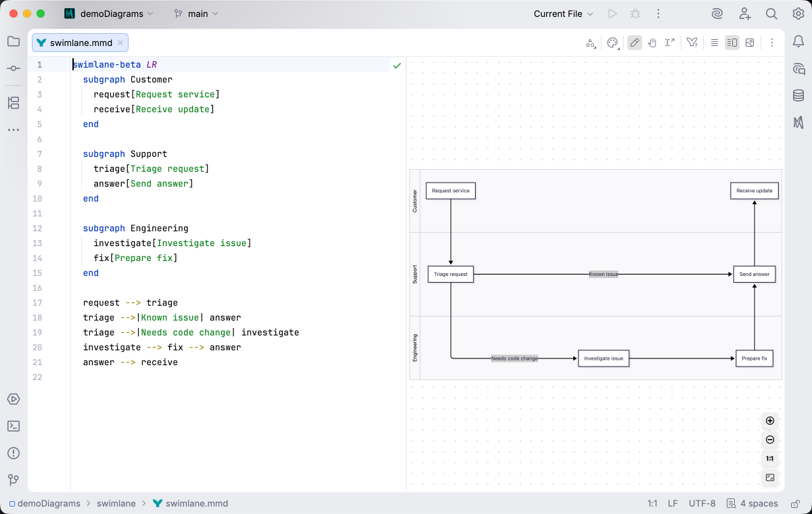Open Mermaid syntax help icon
The height and width of the screenshot is (514, 812).
coord(692,43)
